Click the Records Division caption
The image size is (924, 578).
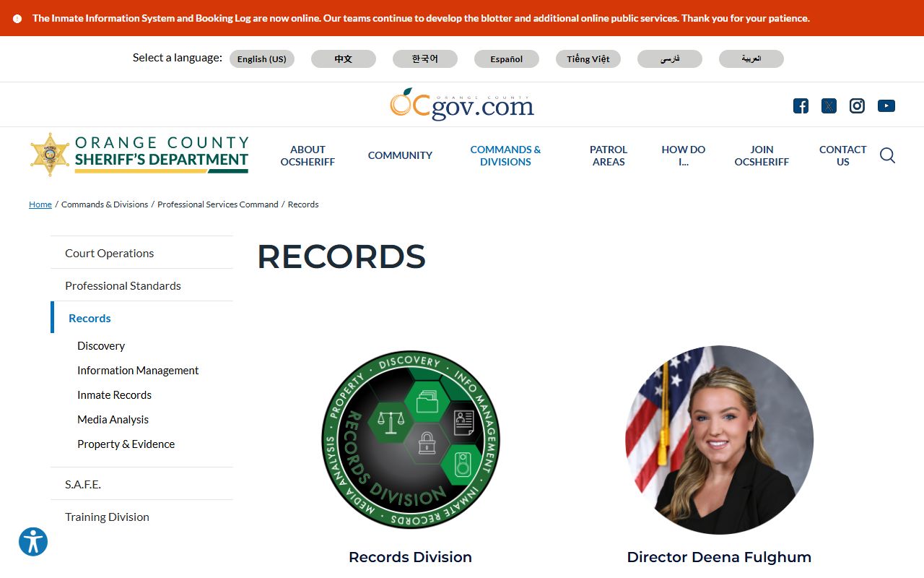410,557
